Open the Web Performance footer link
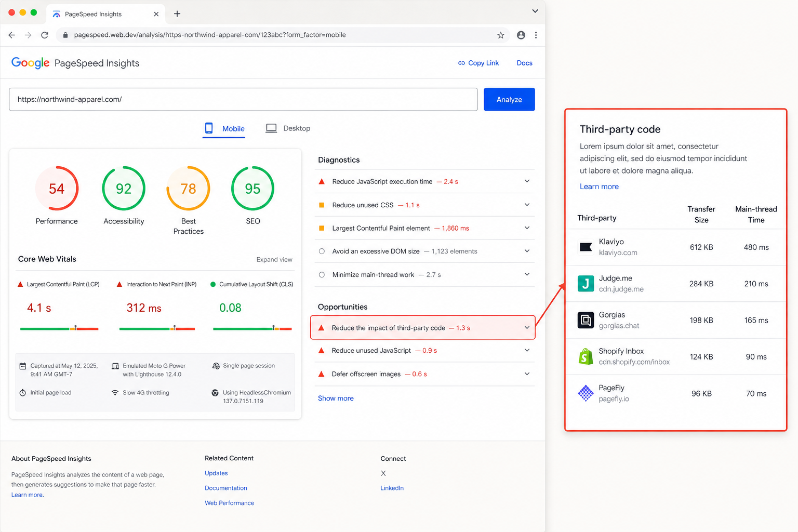 [229, 503]
